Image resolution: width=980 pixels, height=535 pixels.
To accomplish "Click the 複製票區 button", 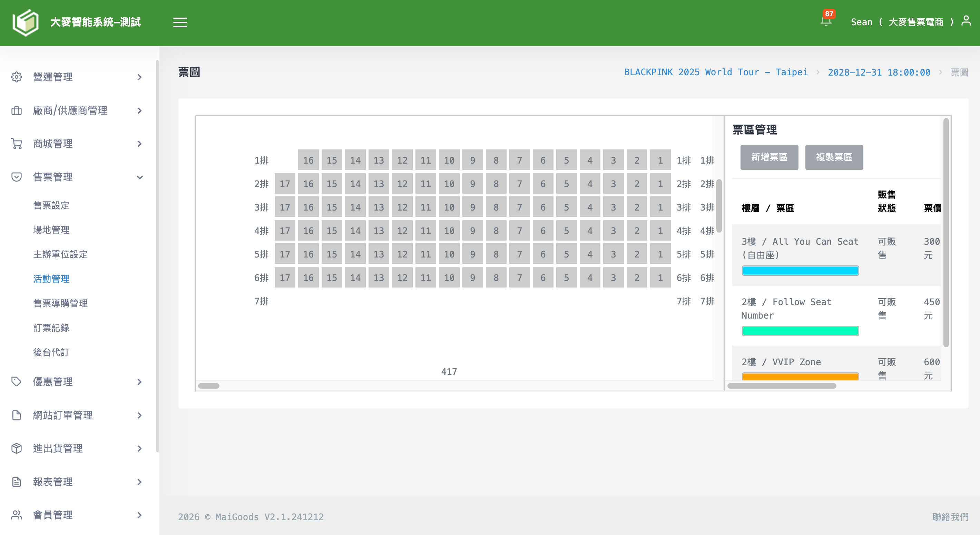I will coord(834,157).
